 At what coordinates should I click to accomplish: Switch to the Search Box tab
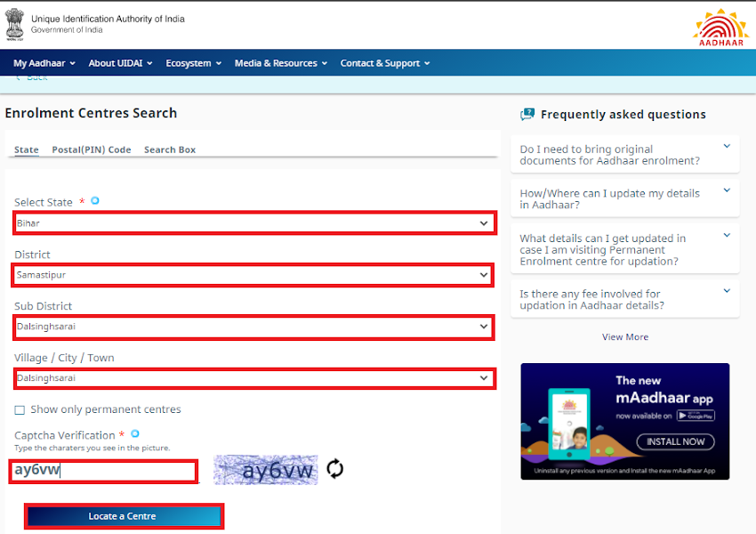coord(170,150)
